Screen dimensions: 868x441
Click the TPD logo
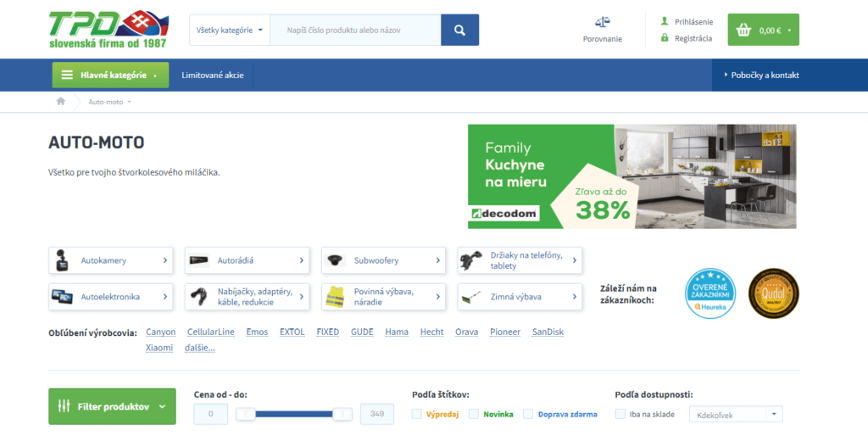108,29
